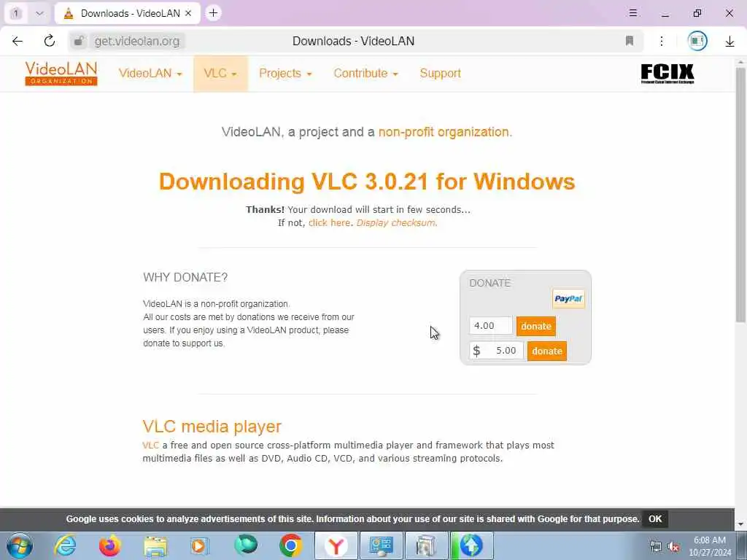
Task: Click the round sidebar icon next to downloads
Action: 697,41
